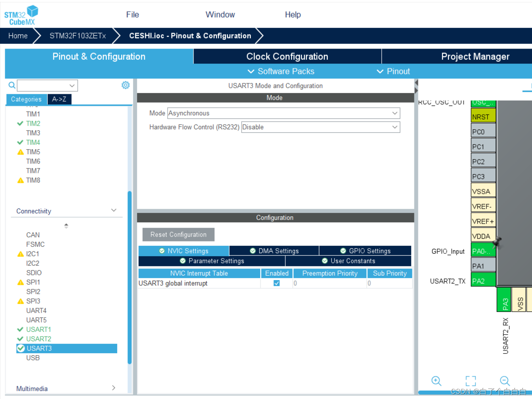
Task: Expand the Multimedia category
Action: point(114,388)
